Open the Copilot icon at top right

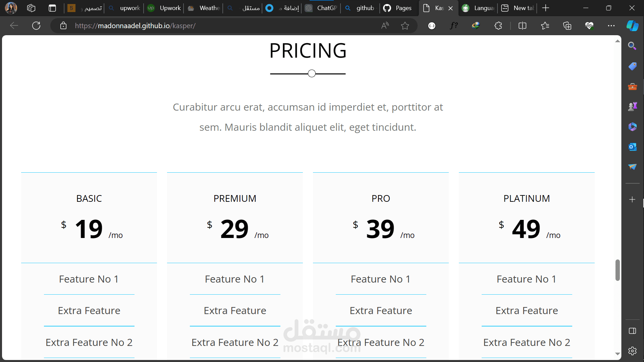(632, 25)
